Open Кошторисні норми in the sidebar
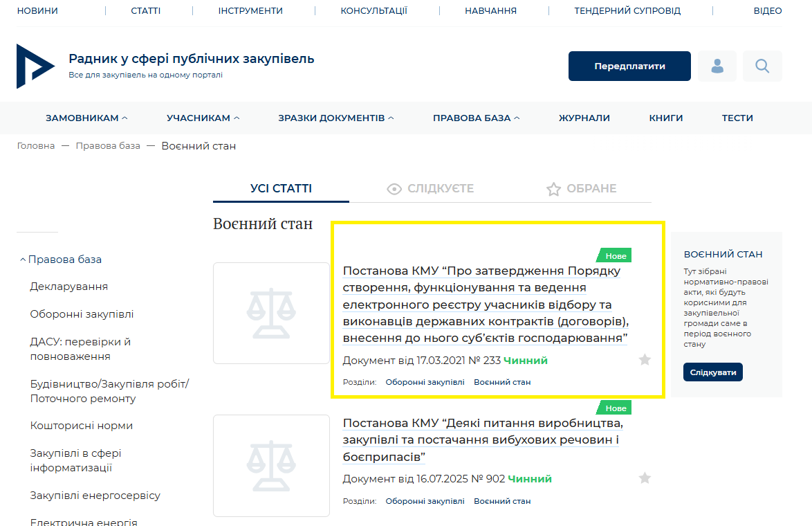812x526 pixels. tap(82, 426)
